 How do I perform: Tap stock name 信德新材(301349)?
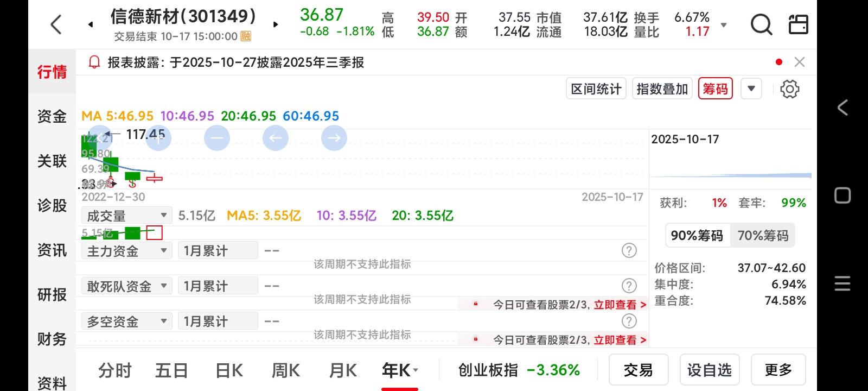pyautogui.click(x=183, y=16)
